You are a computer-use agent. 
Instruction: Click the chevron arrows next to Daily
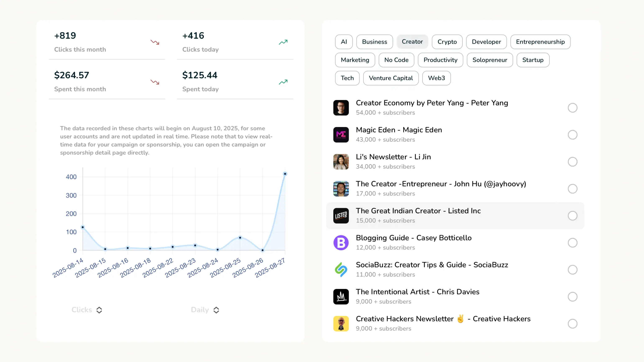[216, 310]
